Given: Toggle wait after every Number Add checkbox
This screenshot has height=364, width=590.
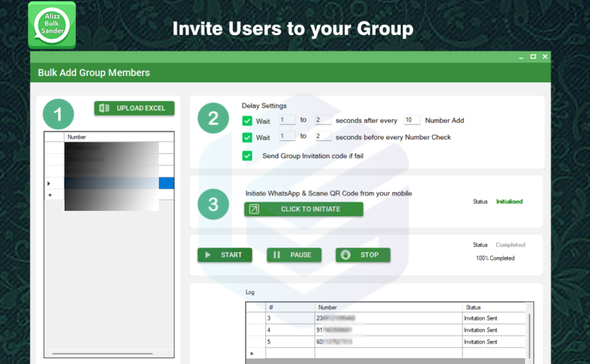Looking at the screenshot, I should click(x=247, y=121).
